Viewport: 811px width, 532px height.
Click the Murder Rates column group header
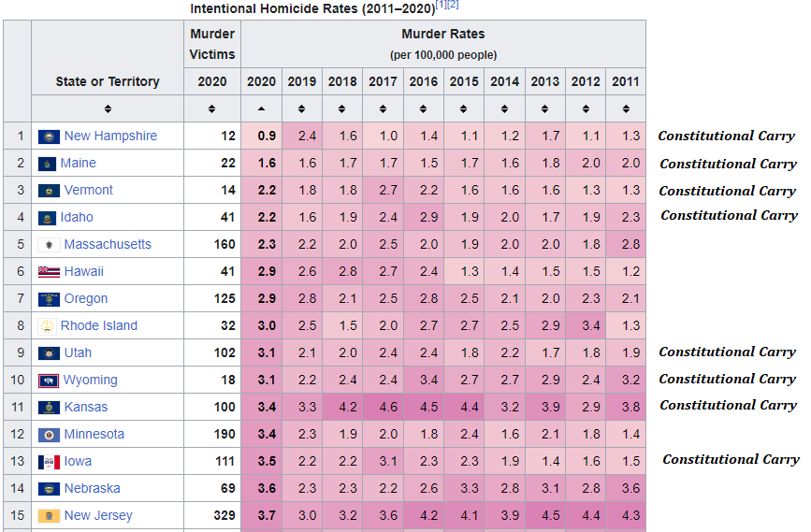(x=443, y=44)
